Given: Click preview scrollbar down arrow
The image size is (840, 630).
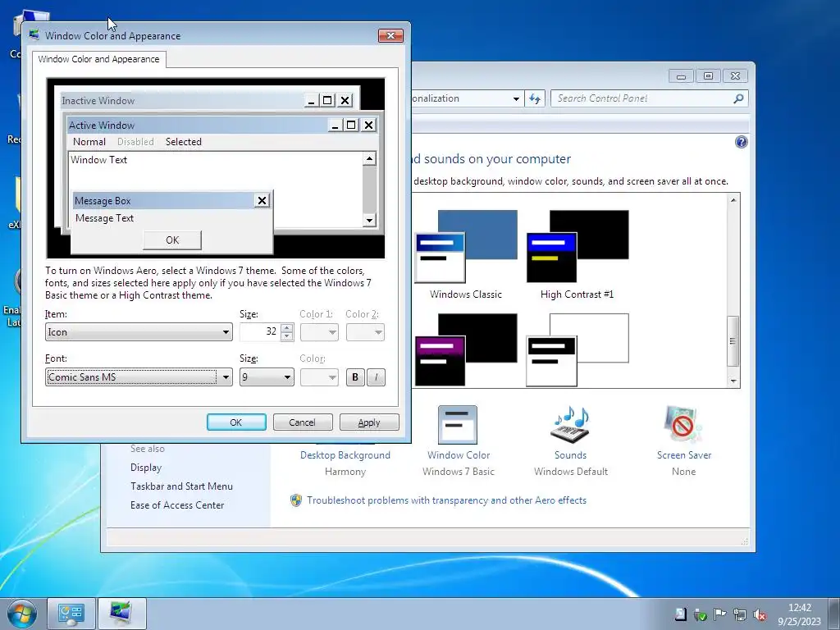Looking at the screenshot, I should click(x=369, y=220).
